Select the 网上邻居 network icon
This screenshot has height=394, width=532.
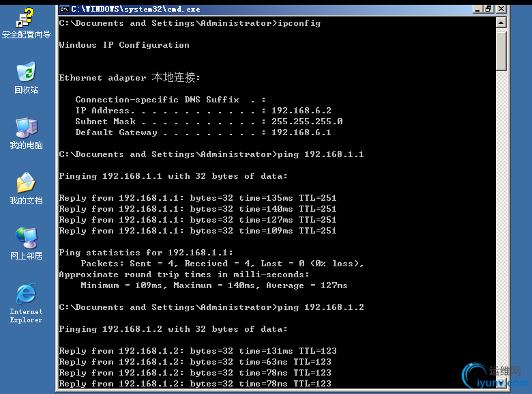coord(26,244)
